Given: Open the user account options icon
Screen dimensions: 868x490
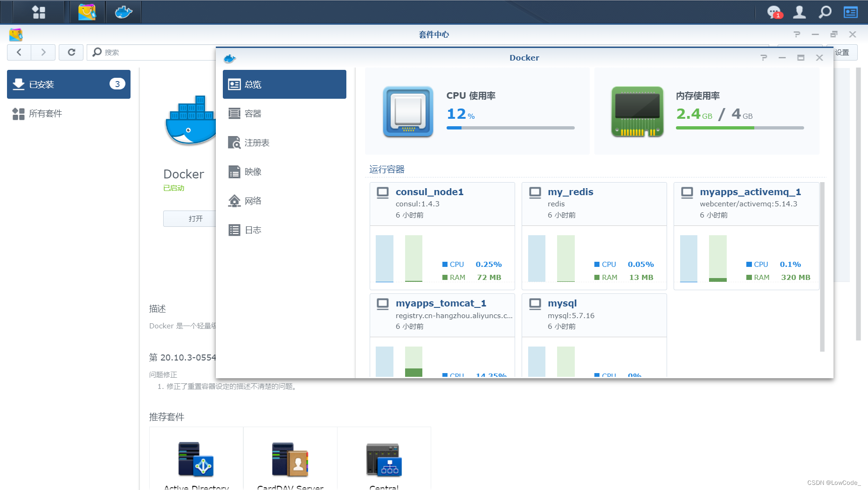Looking at the screenshot, I should click(x=799, y=12).
